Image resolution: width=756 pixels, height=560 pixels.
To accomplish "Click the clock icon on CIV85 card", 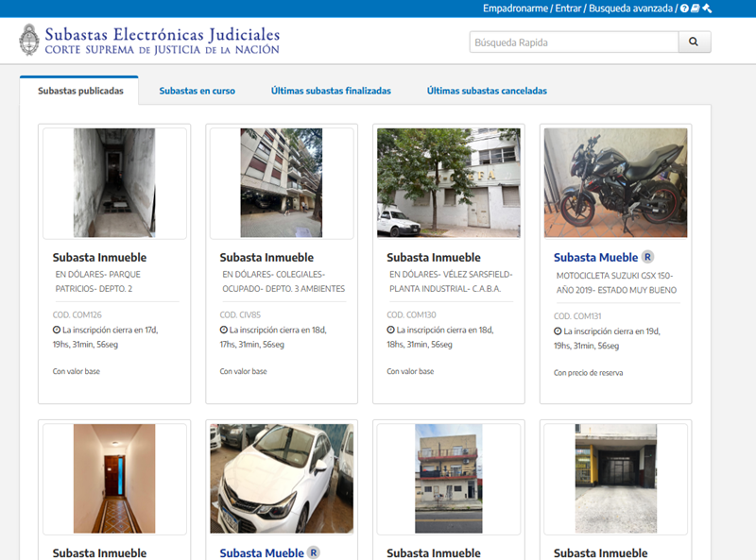I will [x=224, y=331].
